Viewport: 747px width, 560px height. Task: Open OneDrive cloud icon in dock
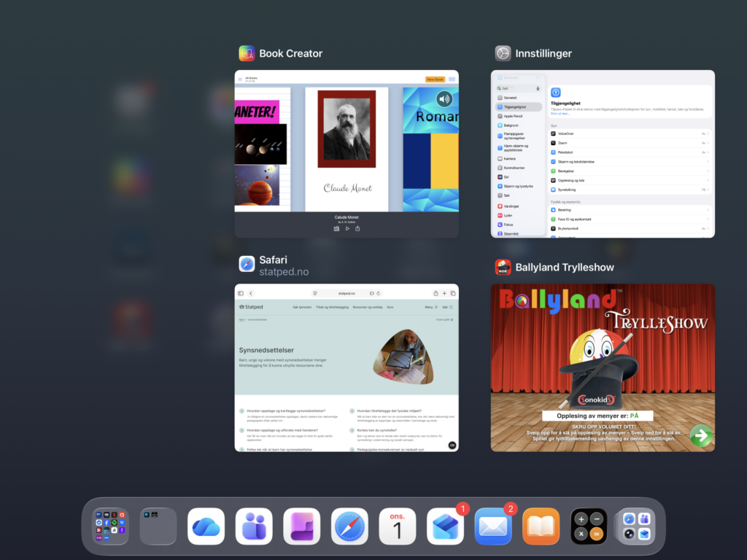pyautogui.click(x=206, y=526)
